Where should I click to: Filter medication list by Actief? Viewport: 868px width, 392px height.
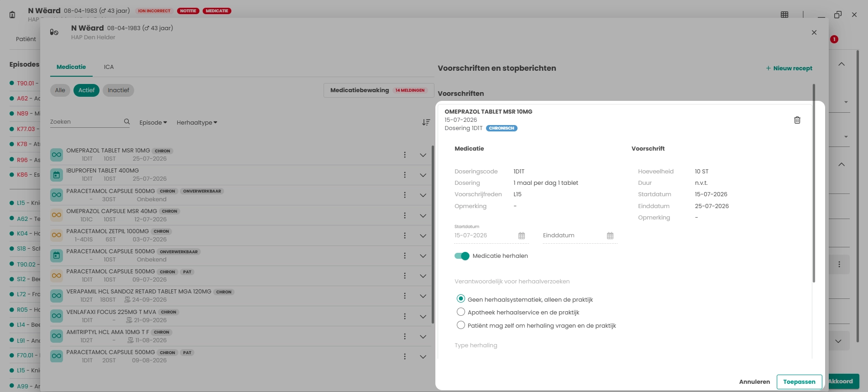pyautogui.click(x=86, y=90)
